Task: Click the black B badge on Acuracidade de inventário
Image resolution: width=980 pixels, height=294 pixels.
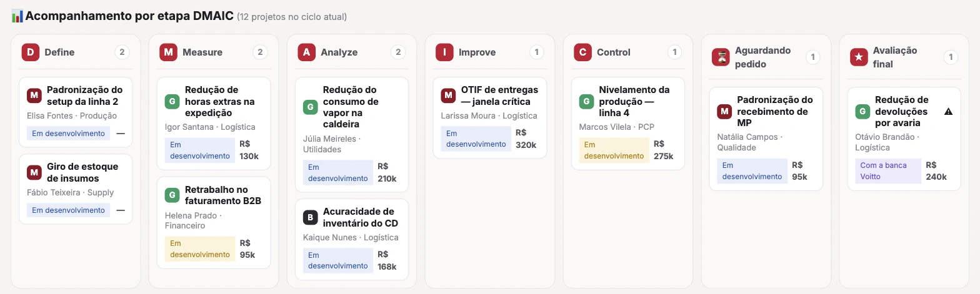Action: 311,217
